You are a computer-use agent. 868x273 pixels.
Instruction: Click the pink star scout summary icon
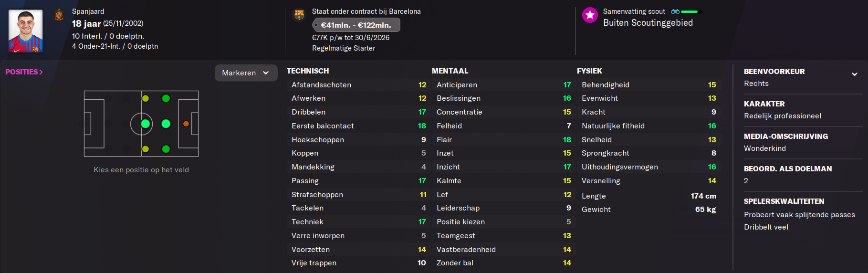(x=590, y=15)
